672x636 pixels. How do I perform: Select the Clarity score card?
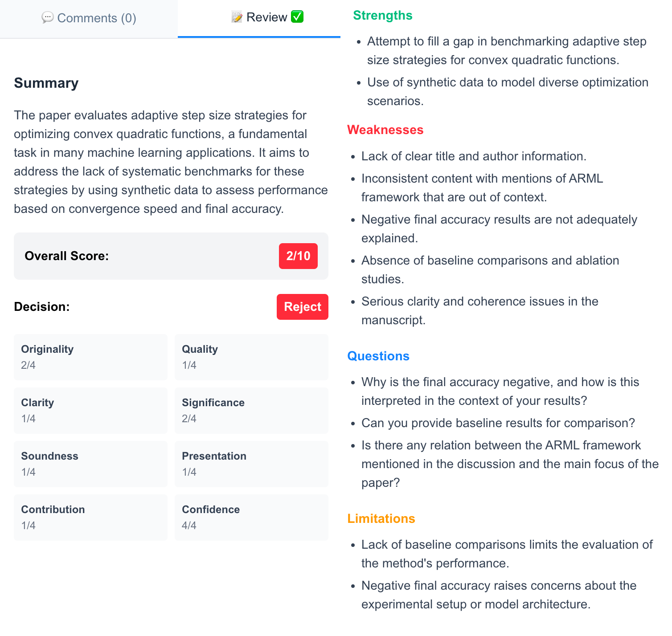point(90,410)
